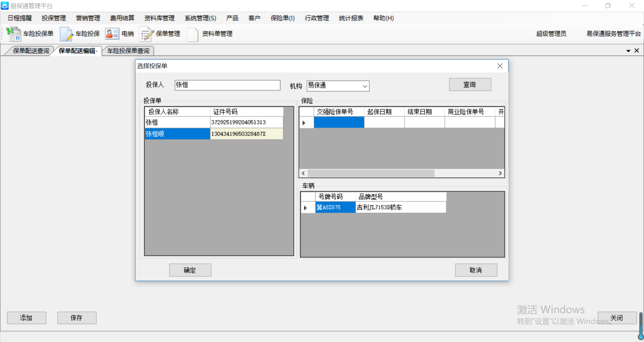Select the 张恒 row in 投保单 list
644x342 pixels.
pos(177,122)
